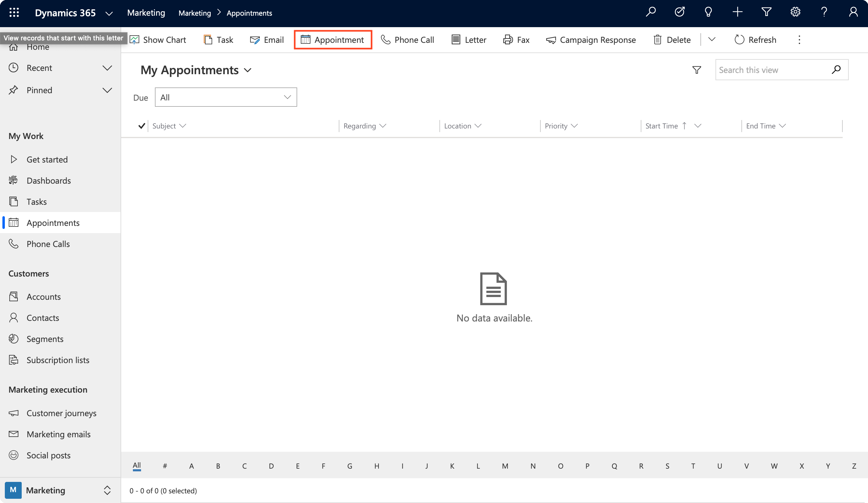Filter records starting with Z
Screen dimensions: 868x503
click(x=854, y=466)
